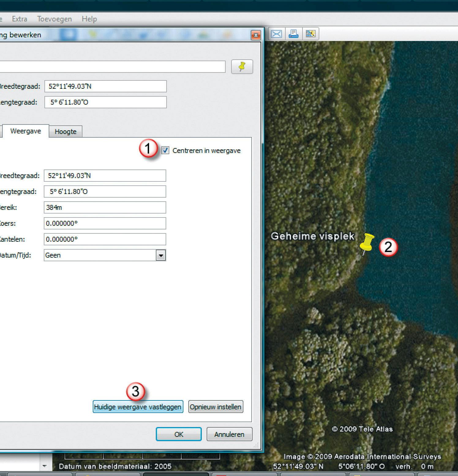Screen dimensions: 458x476
Task: Click longitude 5°06'11.80" O in status bar
Action: (361, 466)
